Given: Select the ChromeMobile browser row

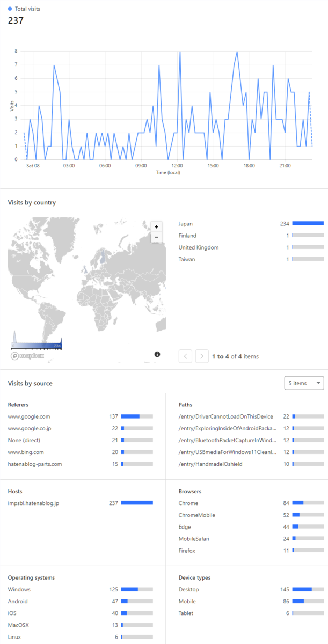Looking at the screenshot, I should 251,515.
